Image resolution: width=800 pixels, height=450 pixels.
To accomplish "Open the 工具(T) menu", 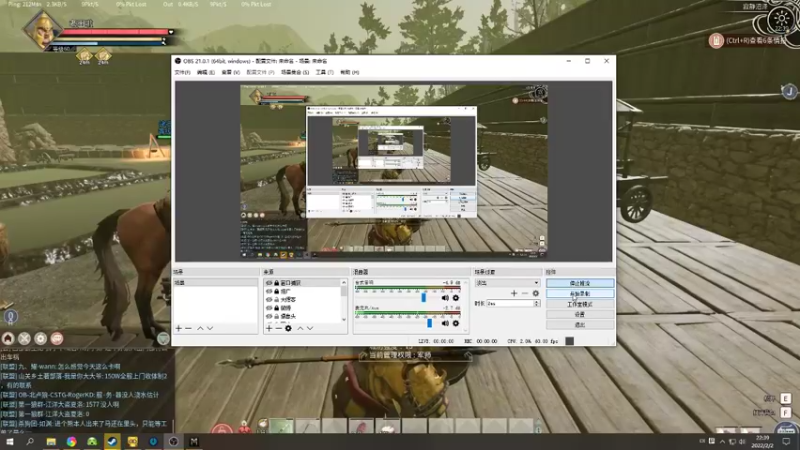I will tap(324, 72).
